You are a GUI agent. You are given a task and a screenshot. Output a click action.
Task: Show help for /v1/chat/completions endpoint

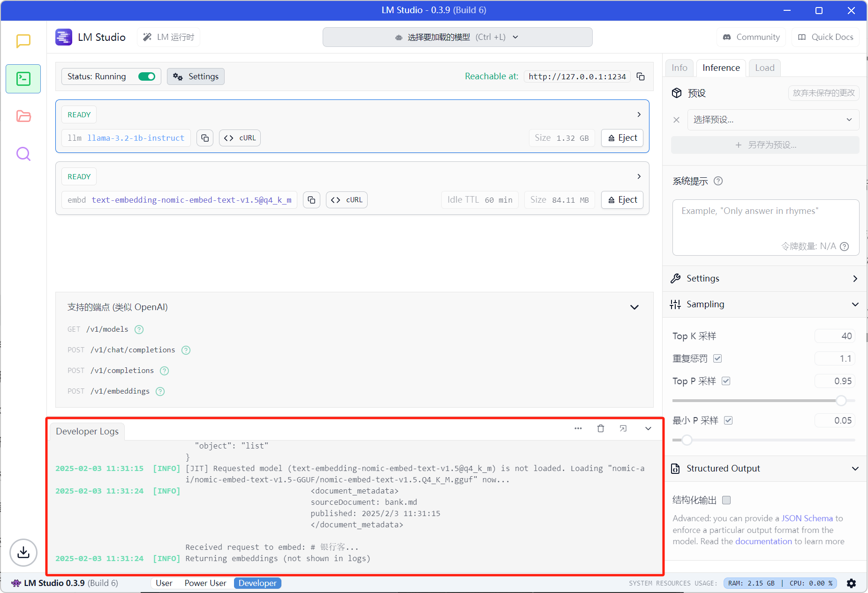click(x=186, y=350)
